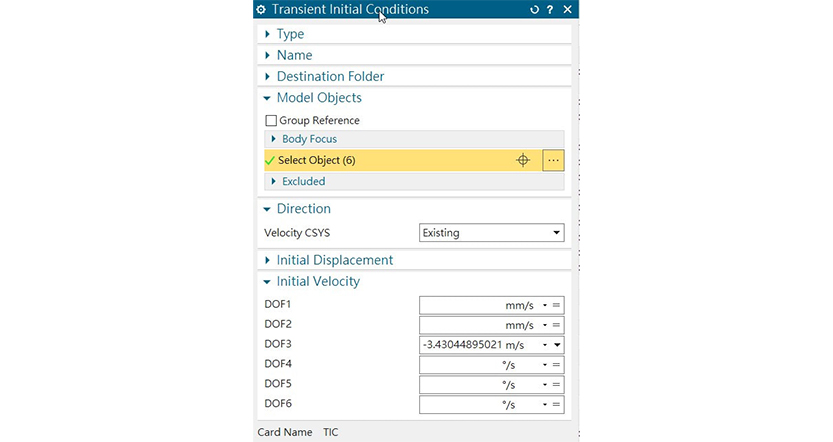Open the DOF2 mm/s unit dropdown arrow
This screenshot has width=833, height=442.
click(x=545, y=325)
